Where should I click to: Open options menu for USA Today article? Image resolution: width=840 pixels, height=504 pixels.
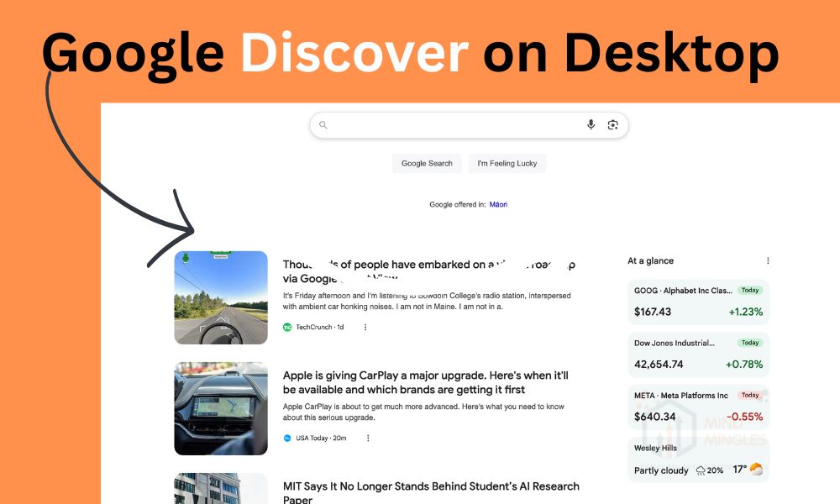pos(368,438)
